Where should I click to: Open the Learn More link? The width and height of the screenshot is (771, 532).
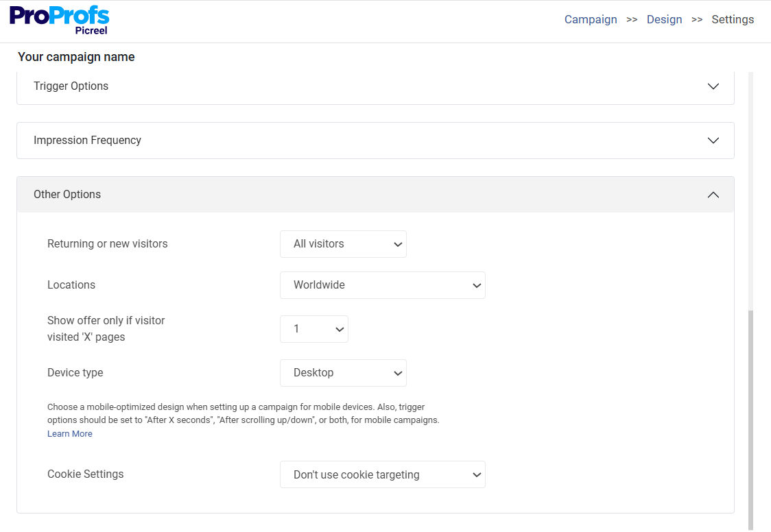[70, 434]
